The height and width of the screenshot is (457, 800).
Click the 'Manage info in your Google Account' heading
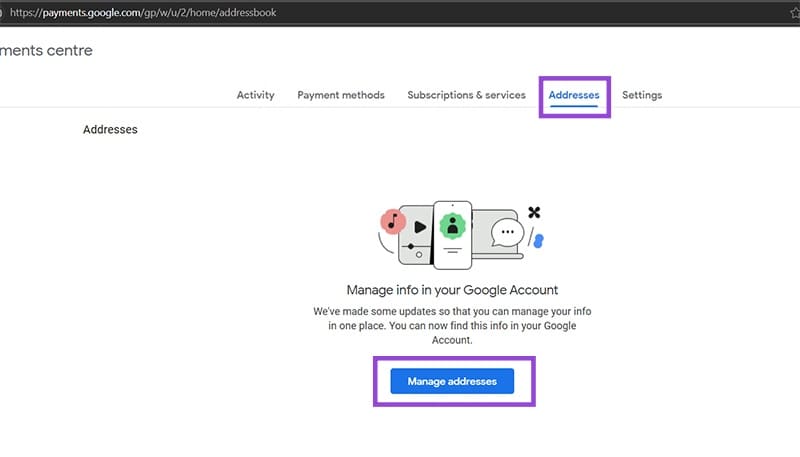pos(452,290)
